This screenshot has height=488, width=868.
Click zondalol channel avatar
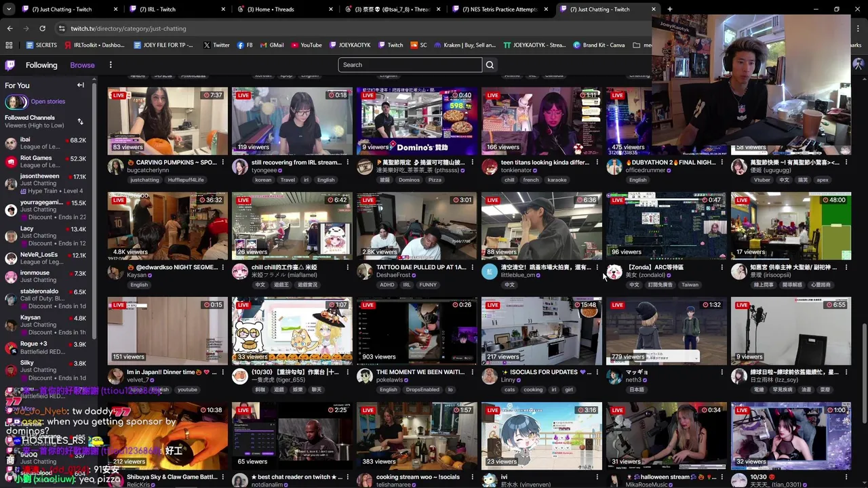614,272
